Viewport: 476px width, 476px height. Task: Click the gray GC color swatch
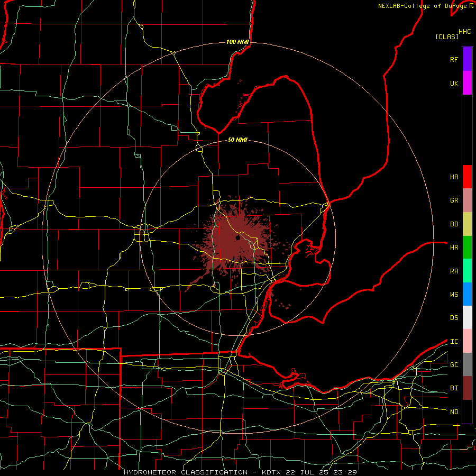click(x=467, y=364)
